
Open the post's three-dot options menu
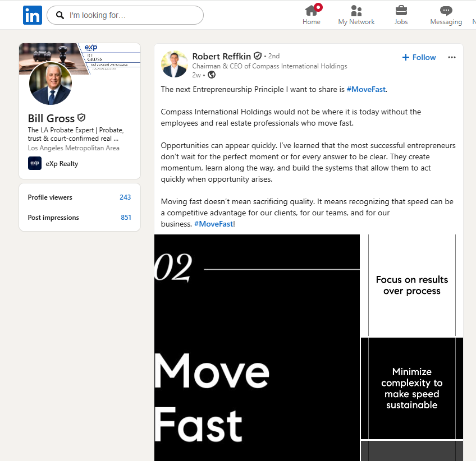point(452,57)
